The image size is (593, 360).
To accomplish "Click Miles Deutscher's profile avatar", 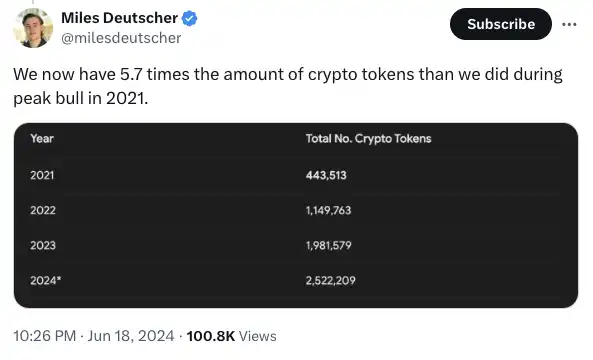I will tap(33, 28).
